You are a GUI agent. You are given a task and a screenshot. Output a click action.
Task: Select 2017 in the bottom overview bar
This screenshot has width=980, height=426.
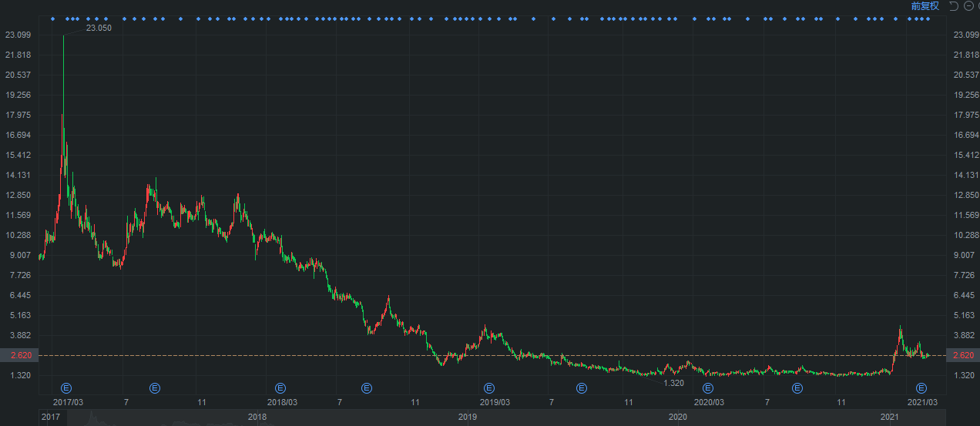(x=51, y=417)
